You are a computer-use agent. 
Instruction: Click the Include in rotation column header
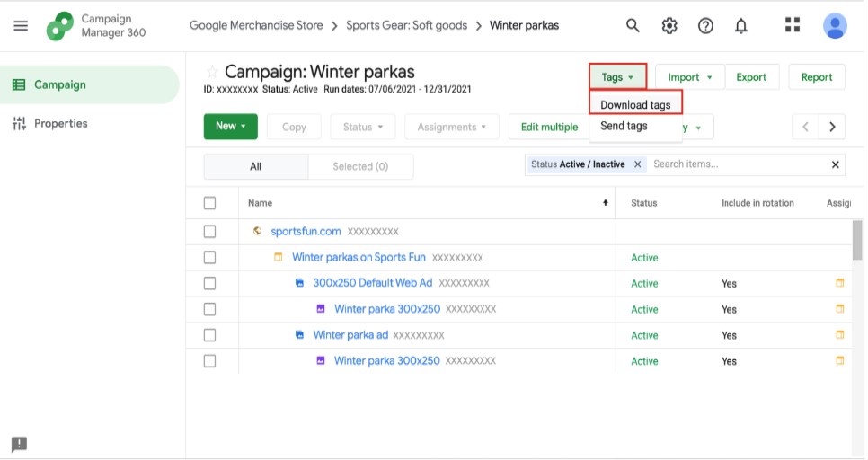tap(757, 203)
